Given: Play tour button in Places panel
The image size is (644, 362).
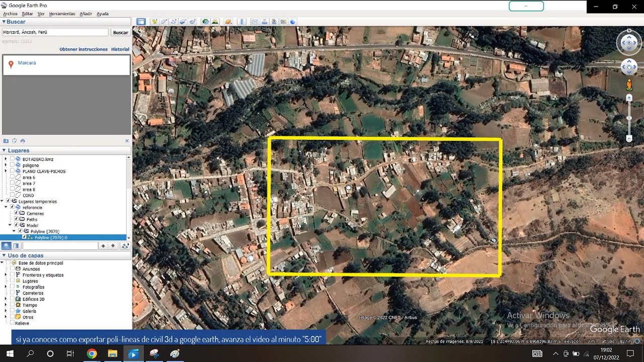Looking at the screenshot, I should 125,246.
